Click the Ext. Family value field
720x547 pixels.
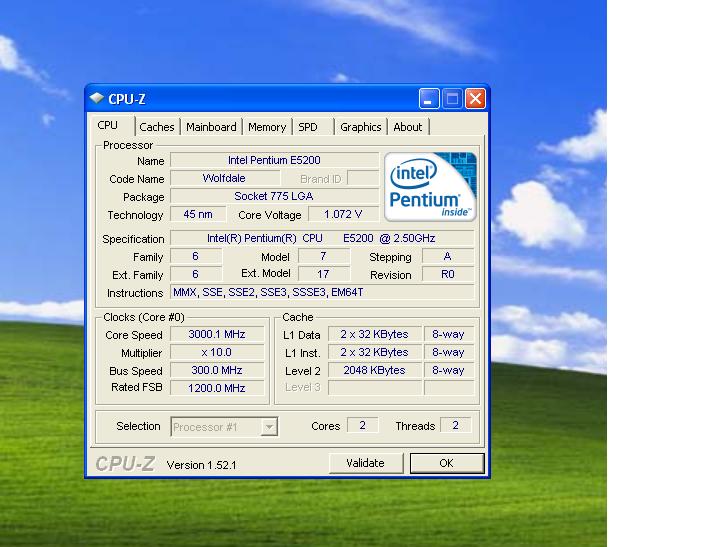[196, 274]
